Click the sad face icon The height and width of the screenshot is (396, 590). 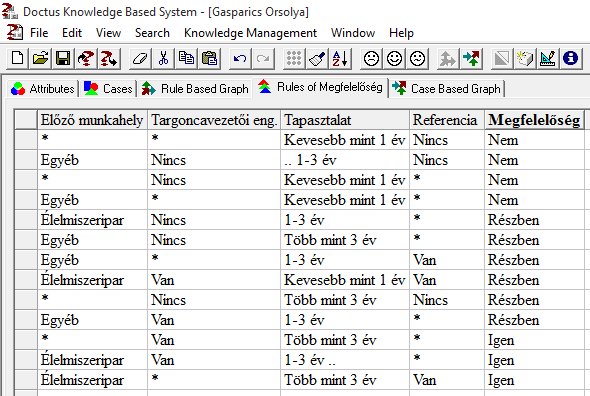tap(371, 59)
